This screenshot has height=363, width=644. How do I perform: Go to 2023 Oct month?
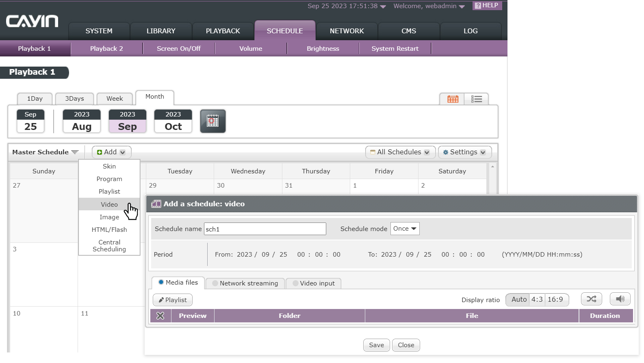[x=173, y=121]
